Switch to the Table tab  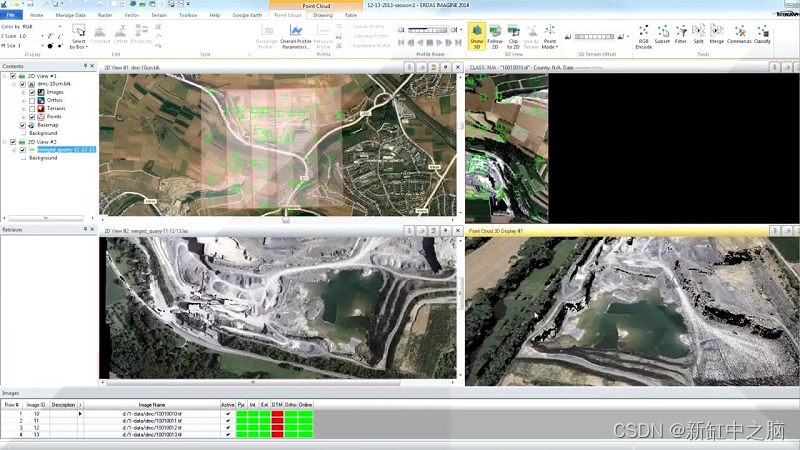[x=351, y=15]
